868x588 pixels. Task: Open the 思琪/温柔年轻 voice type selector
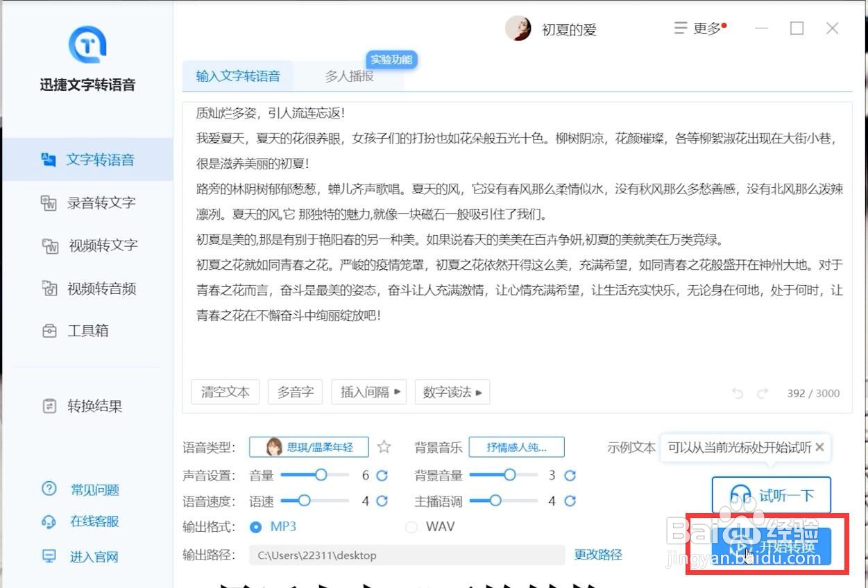pyautogui.click(x=309, y=447)
